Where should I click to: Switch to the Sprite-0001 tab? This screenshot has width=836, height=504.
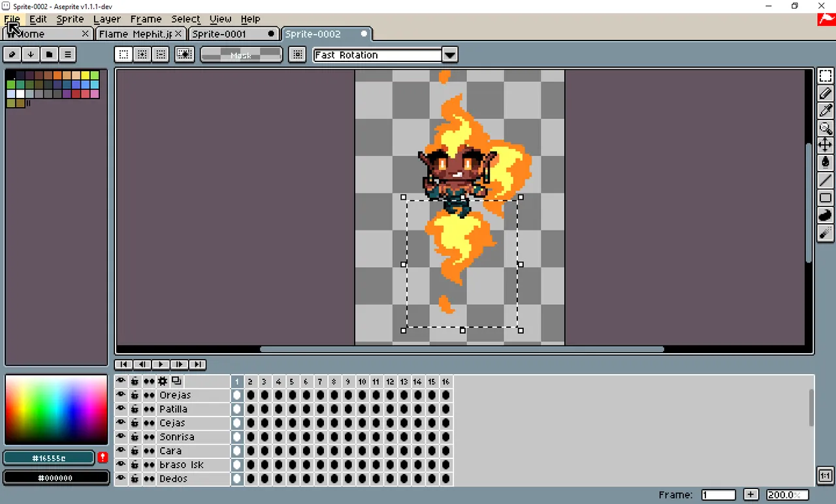click(x=233, y=33)
